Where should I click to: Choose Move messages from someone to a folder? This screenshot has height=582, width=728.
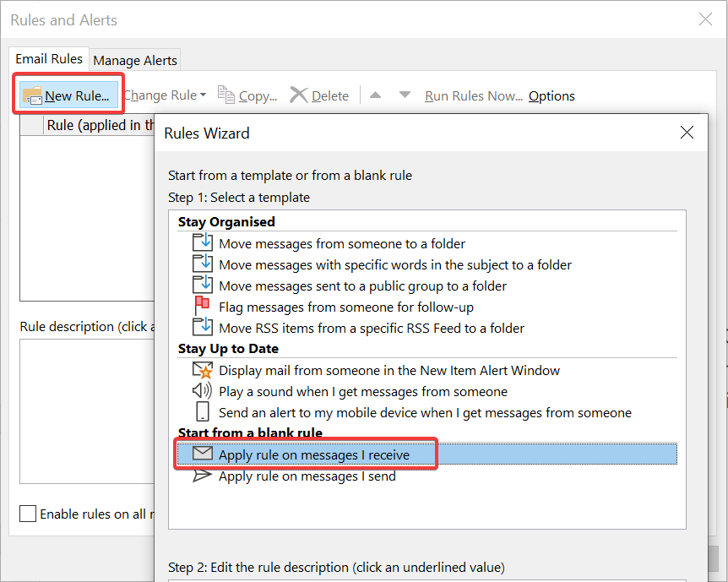[x=341, y=243]
